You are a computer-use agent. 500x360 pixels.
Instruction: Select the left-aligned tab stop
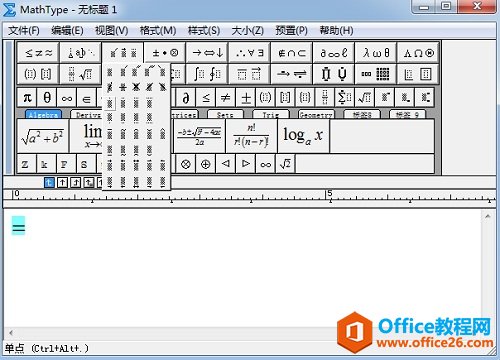tap(49, 182)
